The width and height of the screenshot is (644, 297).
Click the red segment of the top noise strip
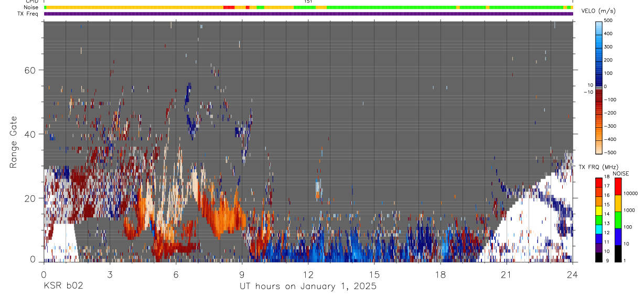coord(229,7)
